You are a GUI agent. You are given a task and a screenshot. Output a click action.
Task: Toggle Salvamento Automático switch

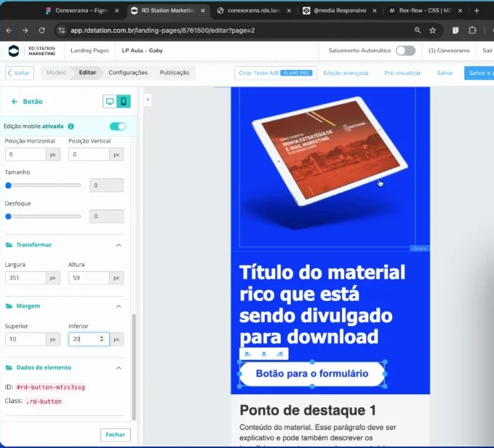[406, 51]
